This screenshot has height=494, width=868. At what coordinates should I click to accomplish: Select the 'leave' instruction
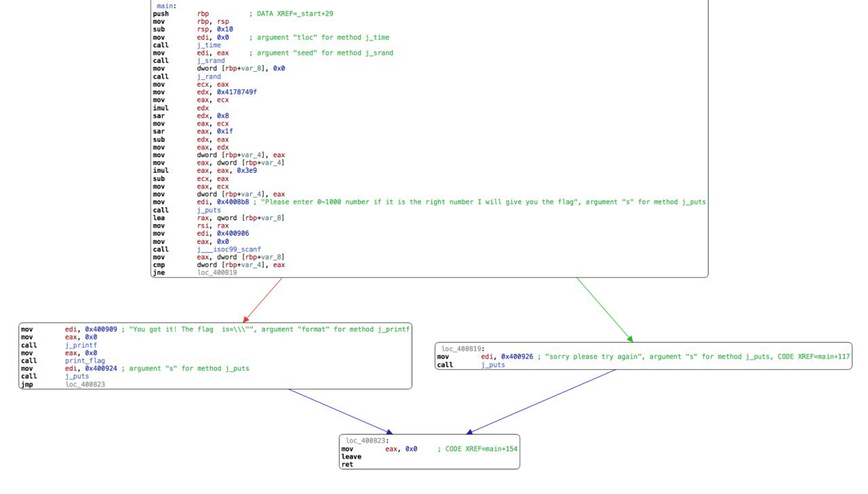(x=351, y=457)
